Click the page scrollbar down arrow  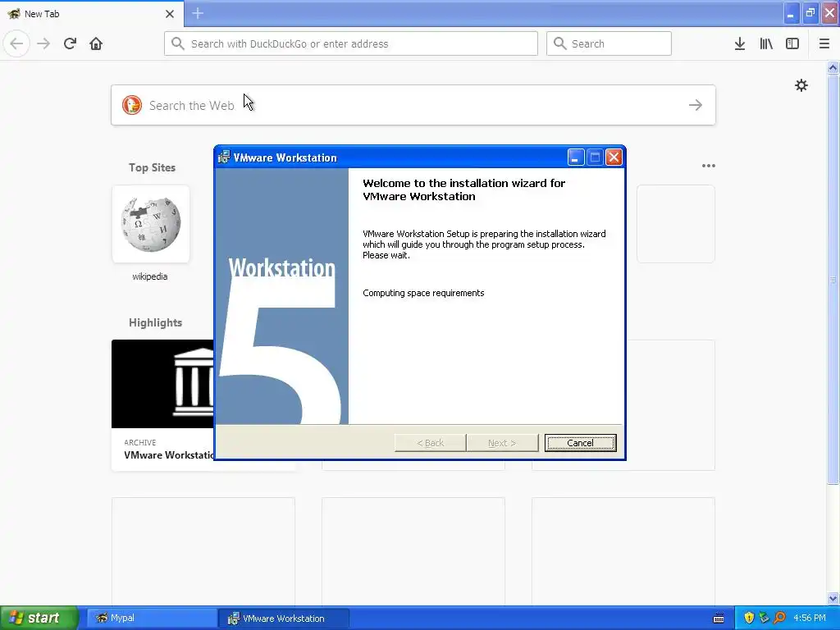(833, 598)
